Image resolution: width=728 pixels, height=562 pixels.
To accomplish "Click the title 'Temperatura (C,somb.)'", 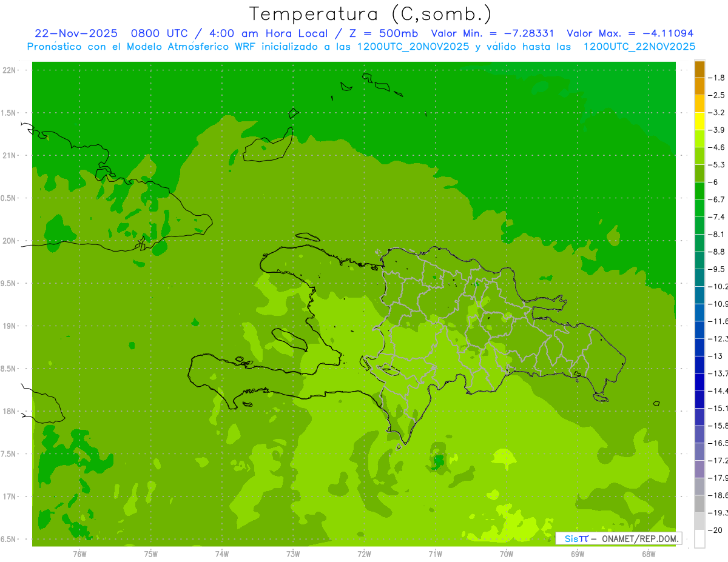I will [370, 15].
